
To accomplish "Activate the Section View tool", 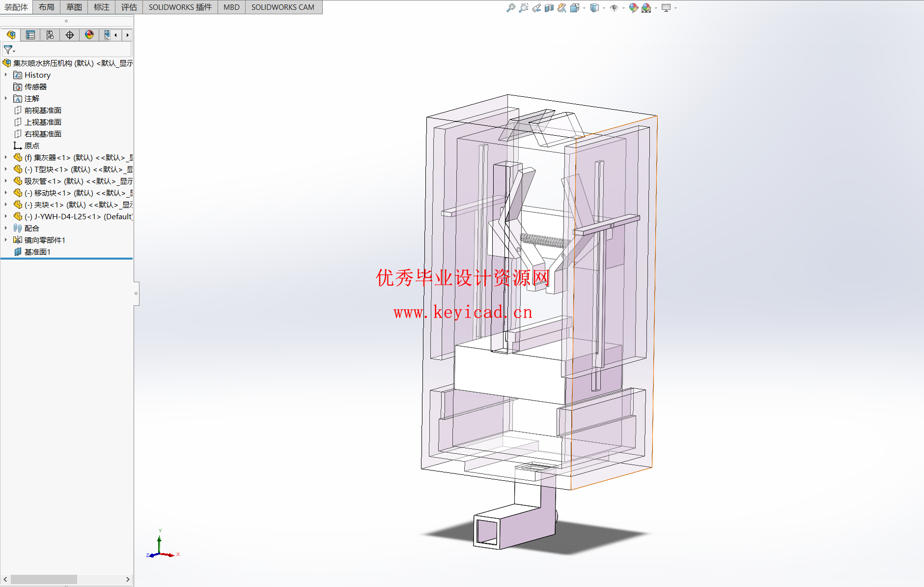I will click(549, 8).
